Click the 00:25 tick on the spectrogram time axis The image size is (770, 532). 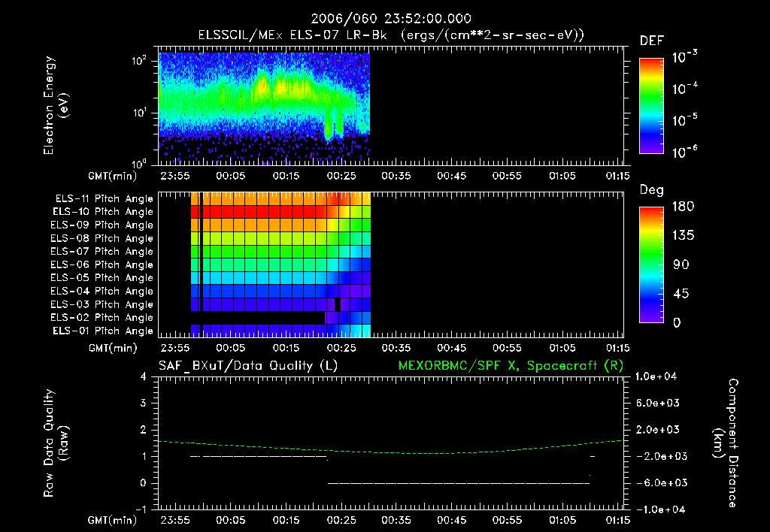click(341, 176)
